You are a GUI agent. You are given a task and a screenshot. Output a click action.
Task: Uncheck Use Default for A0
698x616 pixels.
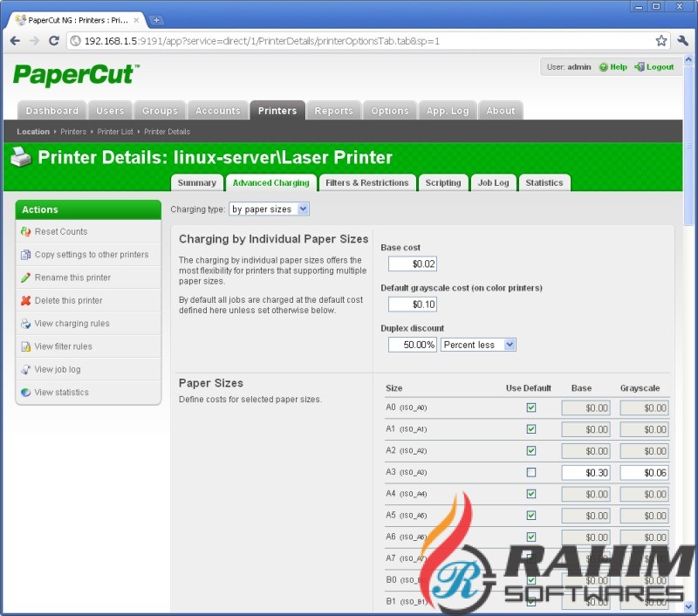point(531,407)
